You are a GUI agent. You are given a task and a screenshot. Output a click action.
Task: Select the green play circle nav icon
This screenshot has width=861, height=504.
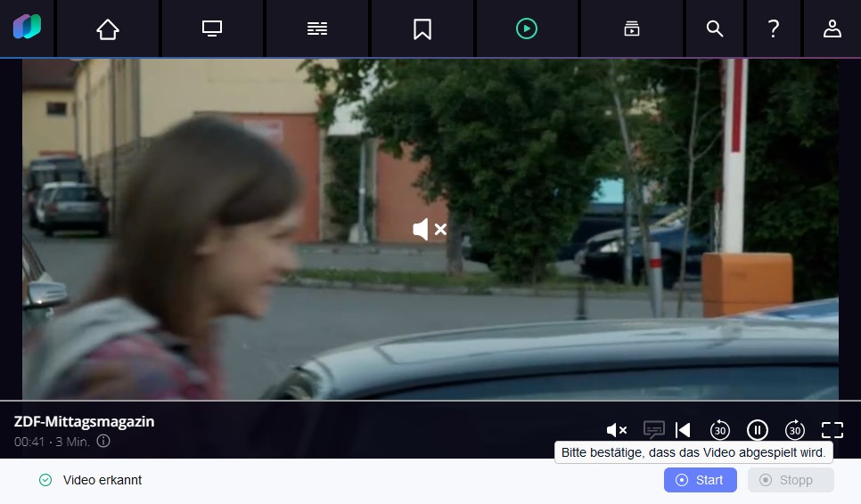point(527,28)
